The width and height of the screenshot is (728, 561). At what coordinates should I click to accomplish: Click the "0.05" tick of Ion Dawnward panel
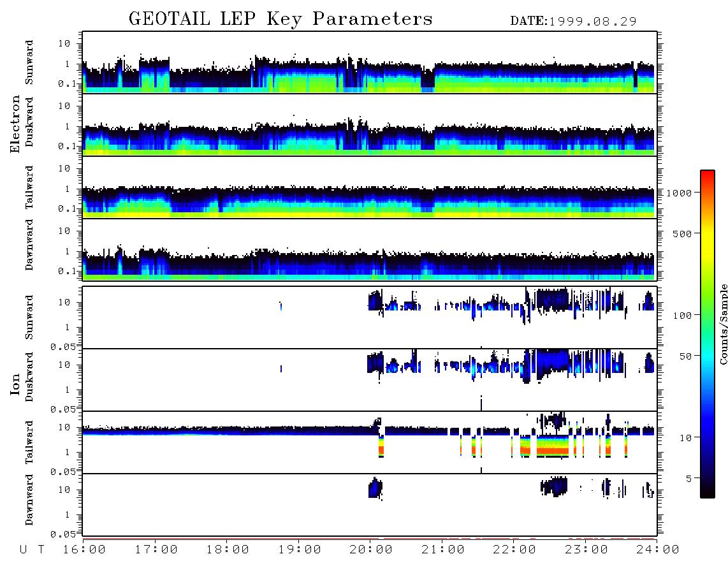tap(63, 534)
